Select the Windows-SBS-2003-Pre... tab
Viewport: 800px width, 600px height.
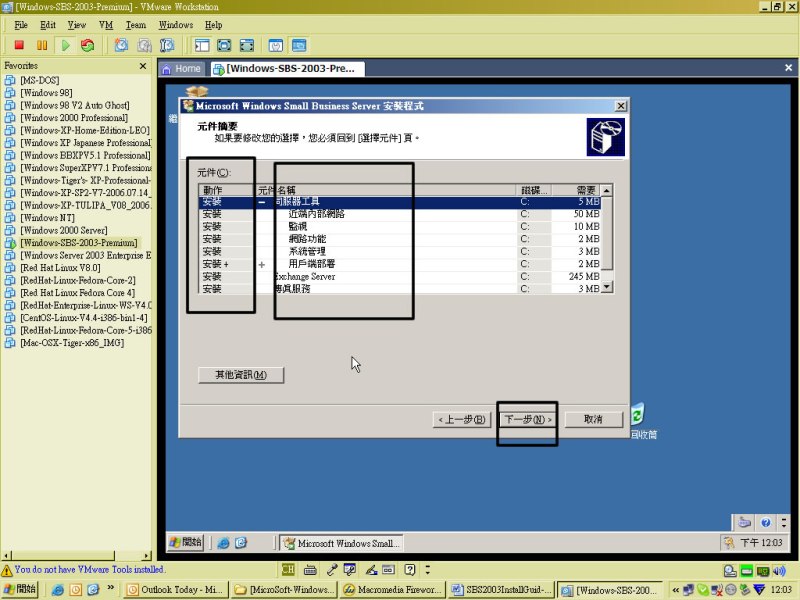[x=288, y=69]
